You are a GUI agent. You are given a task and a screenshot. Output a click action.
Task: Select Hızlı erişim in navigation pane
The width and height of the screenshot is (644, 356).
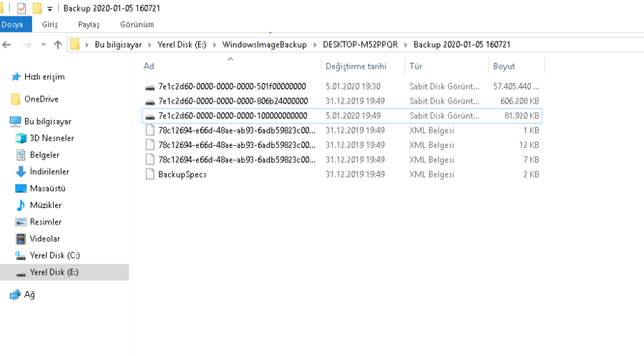tap(44, 76)
